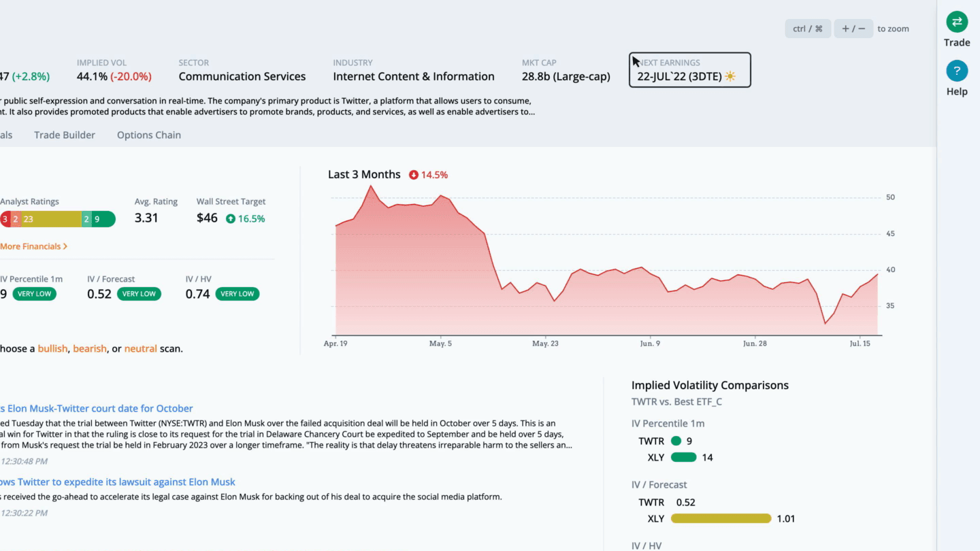Open the Help question mark icon

(x=957, y=71)
